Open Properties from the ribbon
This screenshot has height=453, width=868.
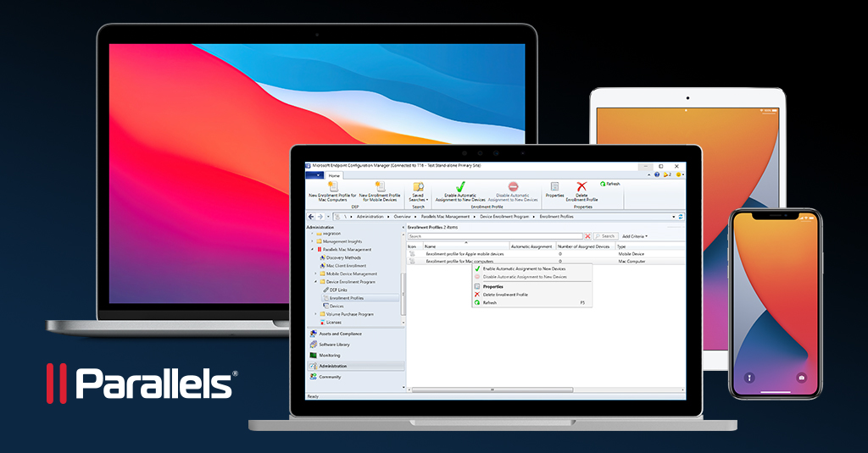click(x=554, y=190)
